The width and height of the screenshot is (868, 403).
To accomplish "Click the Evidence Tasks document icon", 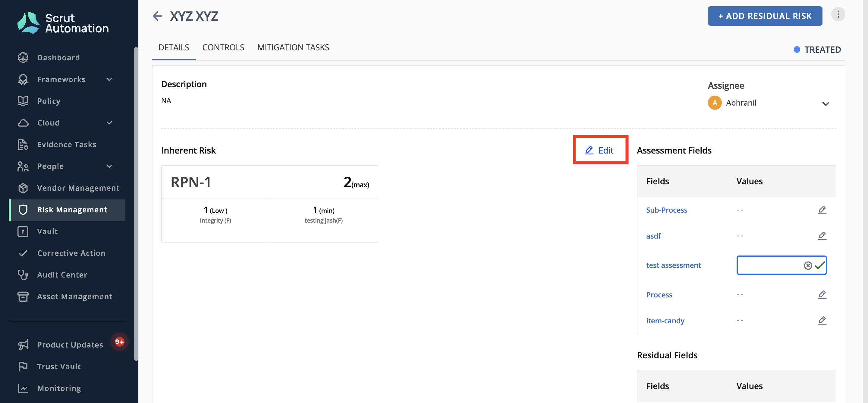I will [x=23, y=144].
